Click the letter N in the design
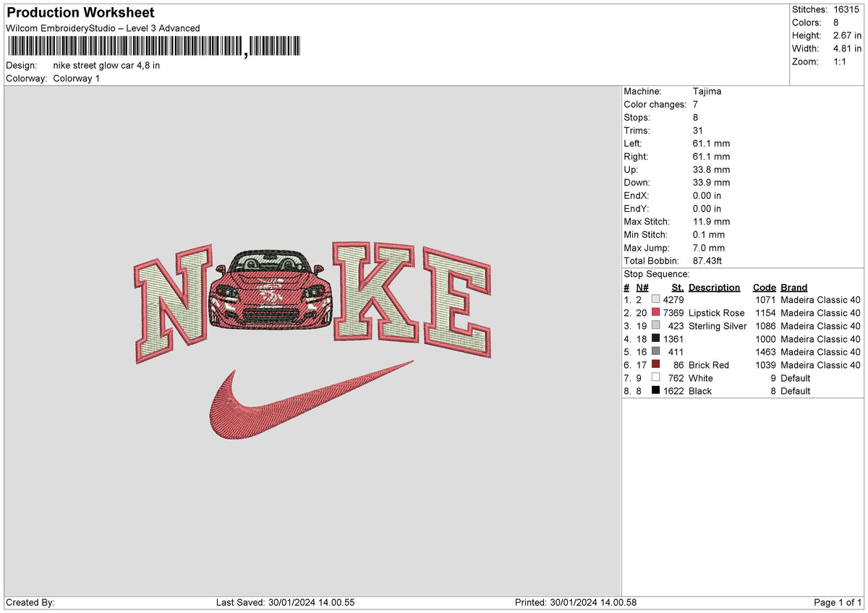This screenshot has width=868, height=613. point(171,304)
